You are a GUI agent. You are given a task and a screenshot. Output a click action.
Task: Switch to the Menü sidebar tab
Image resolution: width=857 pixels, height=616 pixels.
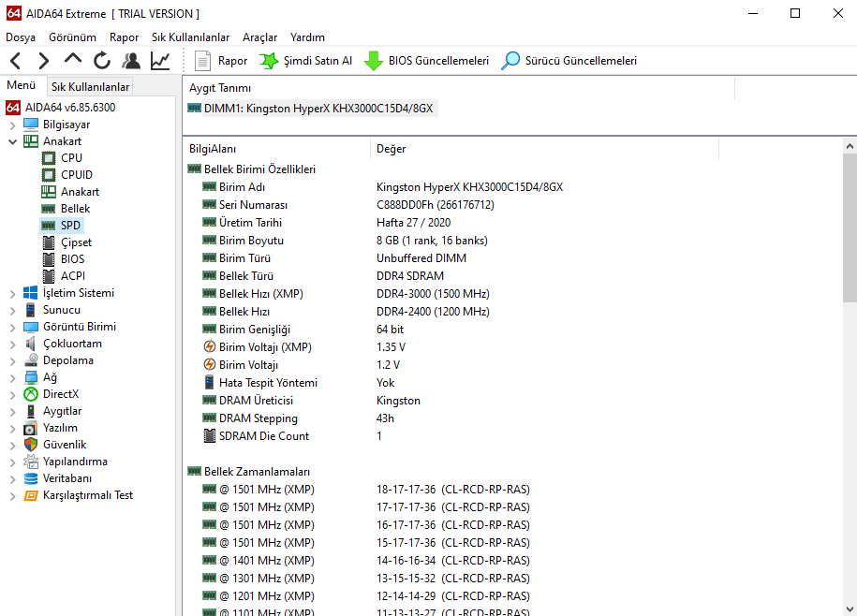coord(22,85)
